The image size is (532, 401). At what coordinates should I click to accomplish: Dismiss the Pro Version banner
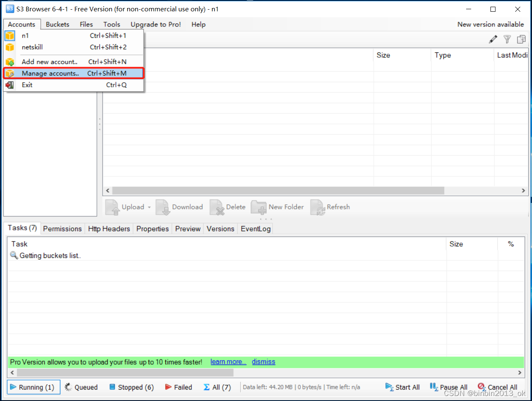click(263, 362)
